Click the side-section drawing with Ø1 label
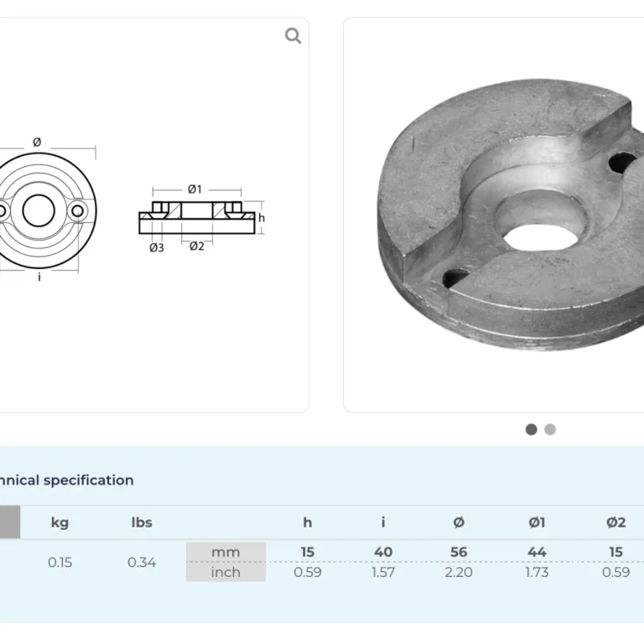The image size is (644, 644). coord(199,216)
